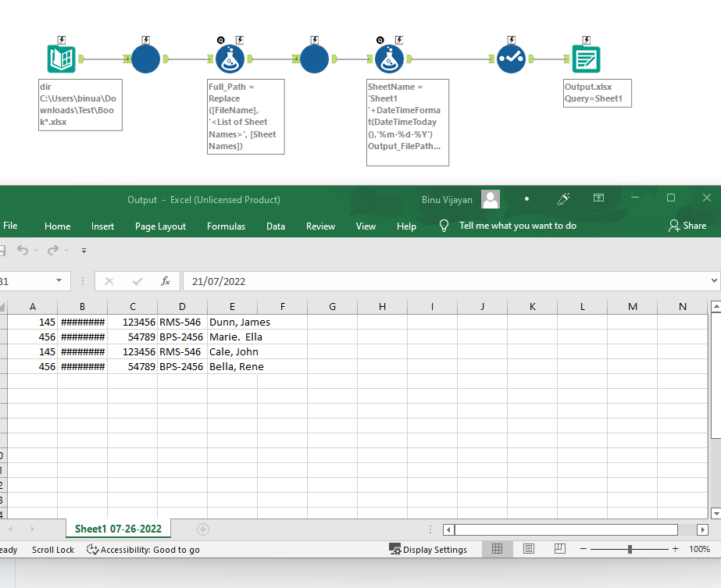
Task: Open the SheetName Formula tool
Action: click(x=390, y=58)
